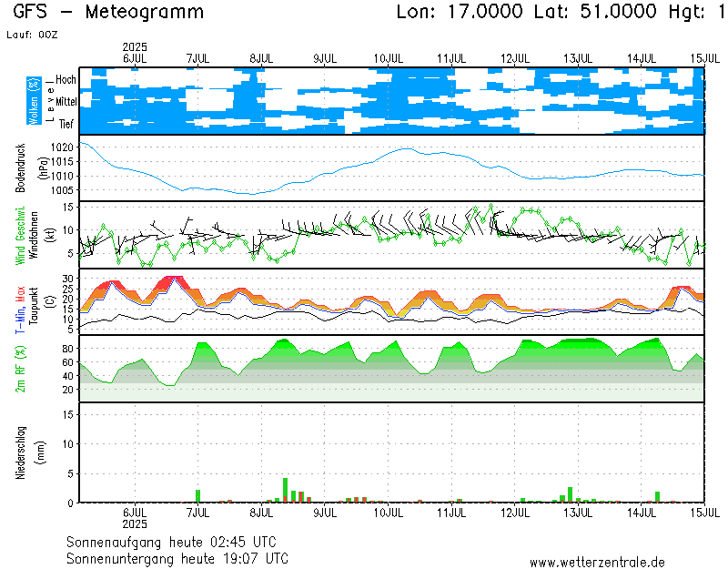This screenshot has width=728, height=569.
Task: Click the top 13JUL date label
Action: pos(578,59)
